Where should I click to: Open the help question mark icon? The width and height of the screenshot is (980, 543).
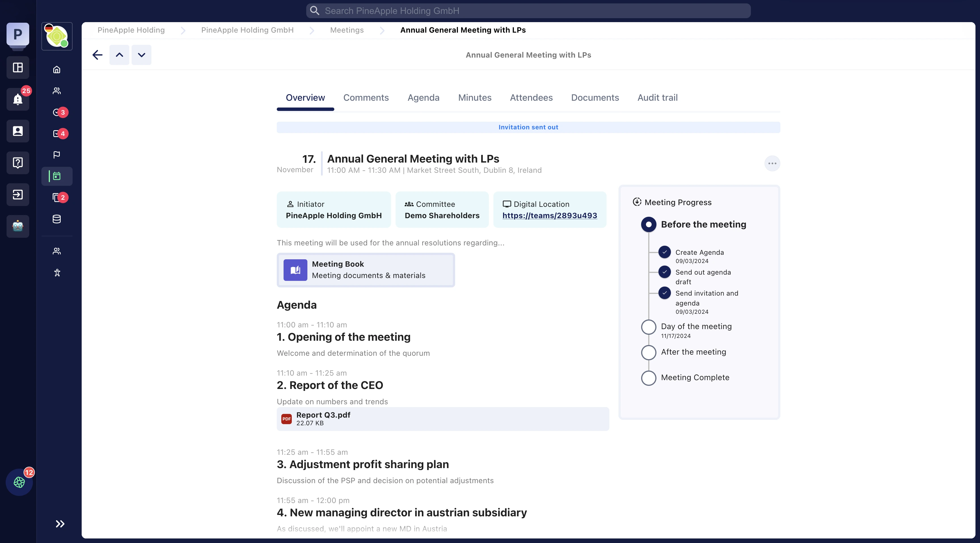point(18,163)
